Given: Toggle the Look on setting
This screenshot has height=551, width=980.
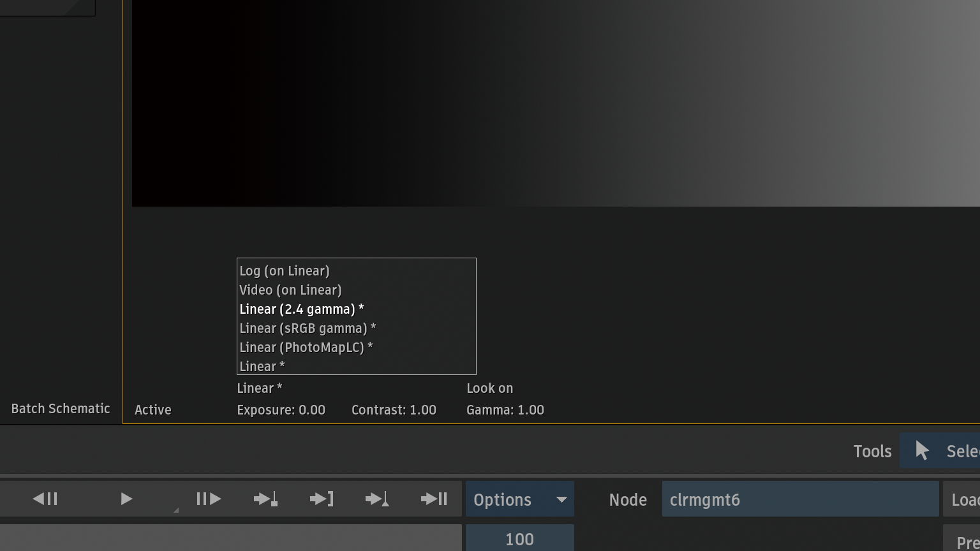Looking at the screenshot, I should (489, 388).
